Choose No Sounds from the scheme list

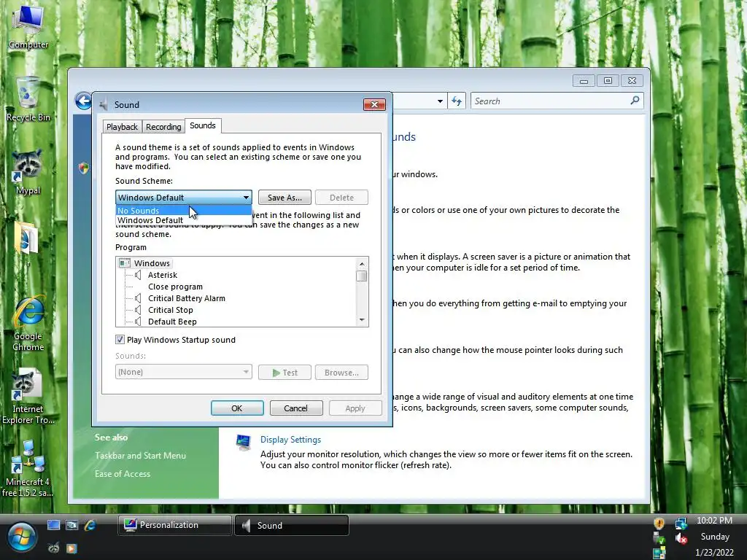pyautogui.click(x=184, y=211)
